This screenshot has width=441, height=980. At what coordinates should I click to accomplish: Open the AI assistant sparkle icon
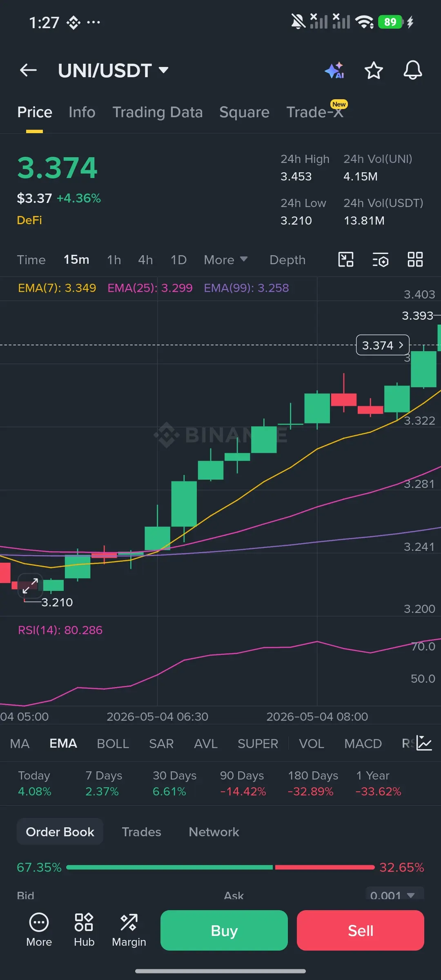click(x=334, y=70)
